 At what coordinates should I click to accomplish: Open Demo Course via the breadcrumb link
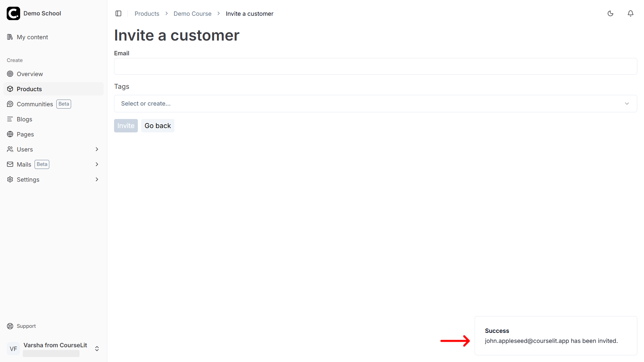point(192,13)
